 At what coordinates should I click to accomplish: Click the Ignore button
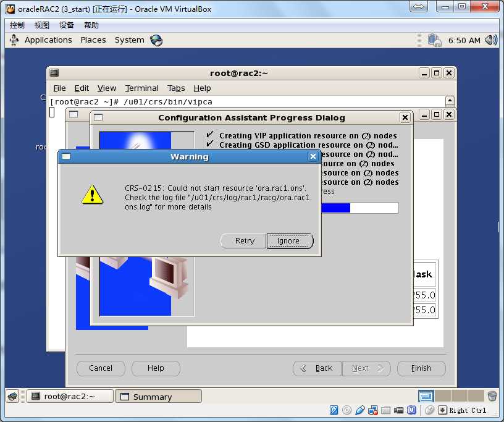pos(290,240)
